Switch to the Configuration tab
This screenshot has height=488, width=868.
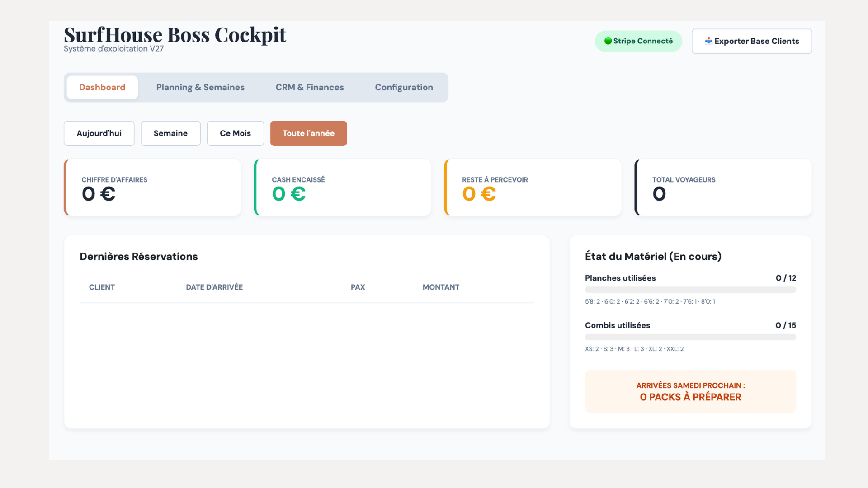click(x=404, y=87)
